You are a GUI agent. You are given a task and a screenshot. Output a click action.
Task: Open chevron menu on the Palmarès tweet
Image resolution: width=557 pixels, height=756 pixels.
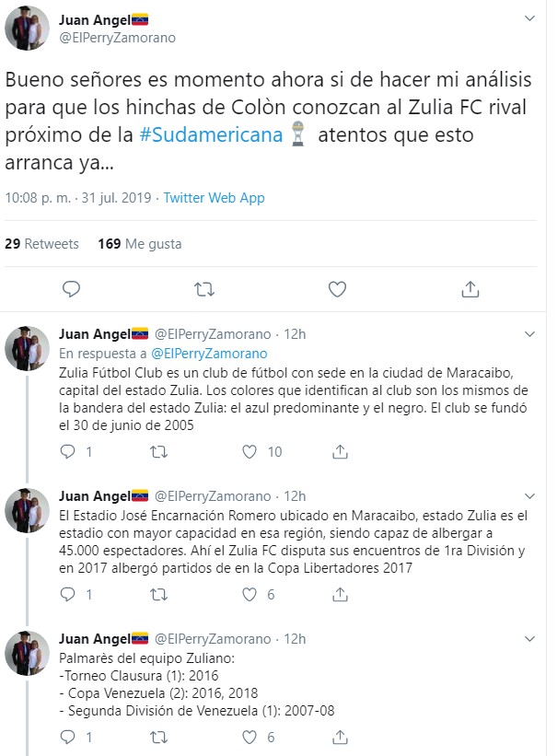click(529, 639)
